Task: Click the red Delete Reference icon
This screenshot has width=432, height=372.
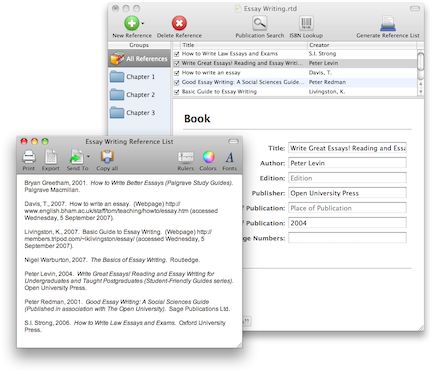Action: 179,23
